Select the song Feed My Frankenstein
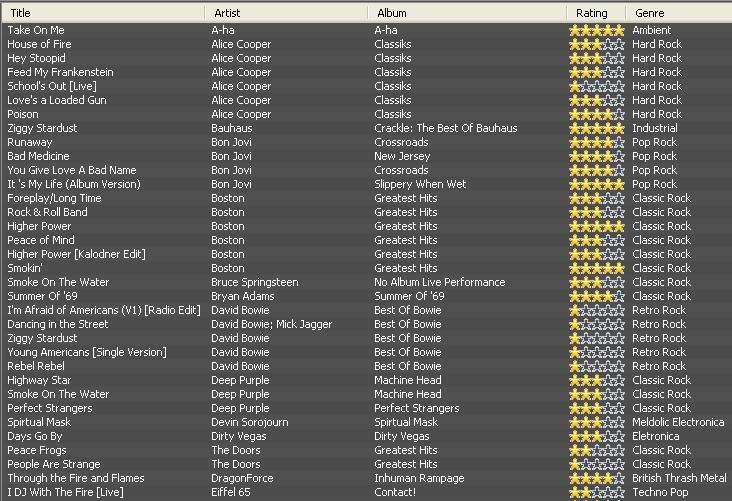 coord(60,72)
